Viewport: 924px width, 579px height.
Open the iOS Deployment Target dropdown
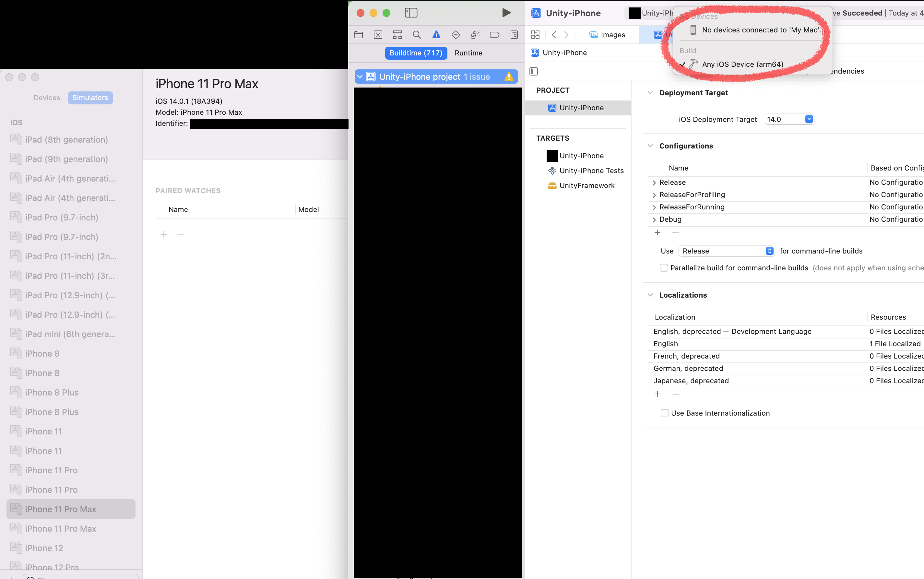pyautogui.click(x=809, y=119)
